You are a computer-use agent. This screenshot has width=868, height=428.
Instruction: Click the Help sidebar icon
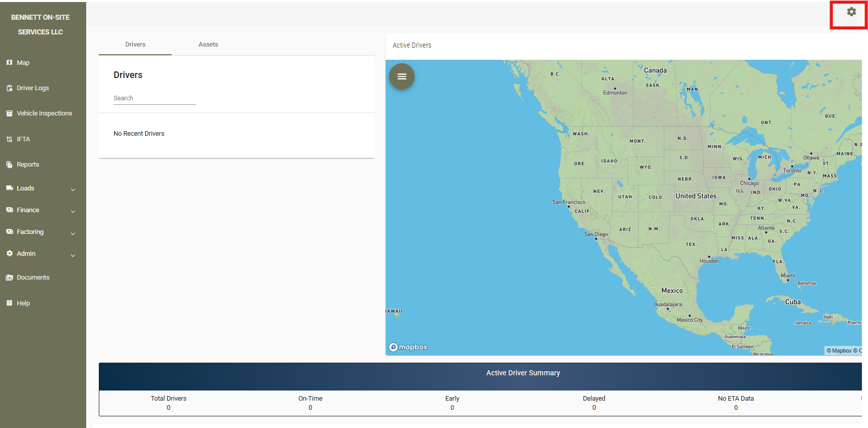[x=10, y=303]
